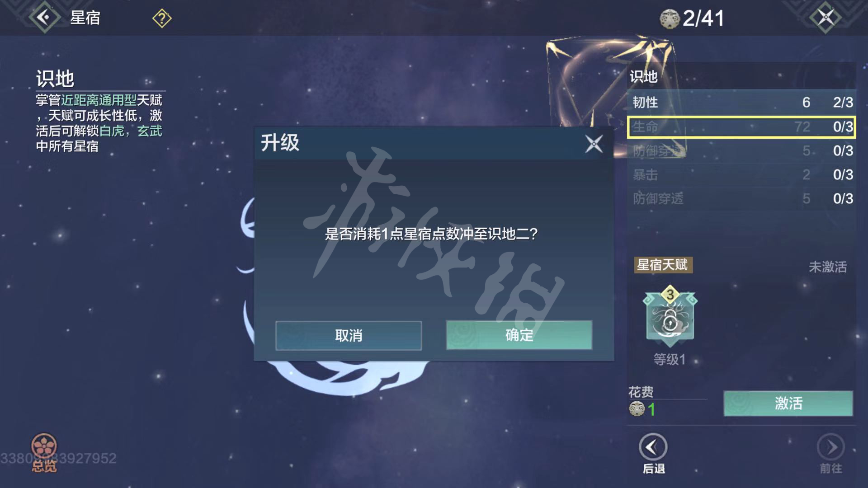Select the 韧性 attribute row
The height and width of the screenshot is (488, 868).
[x=741, y=102]
